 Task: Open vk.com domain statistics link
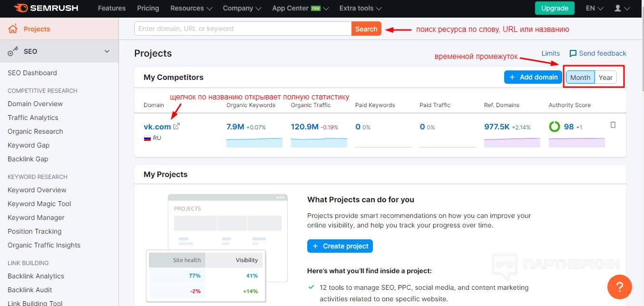[x=157, y=127]
